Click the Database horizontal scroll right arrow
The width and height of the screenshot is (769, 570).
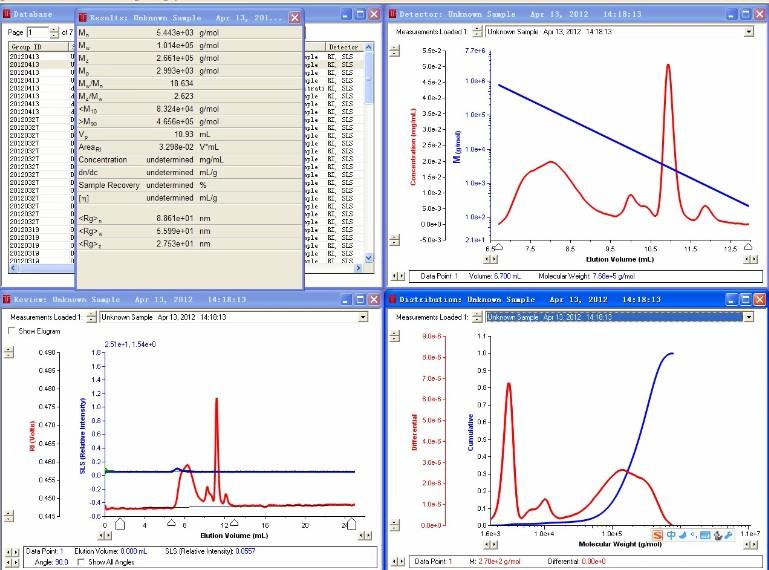pyautogui.click(x=358, y=268)
